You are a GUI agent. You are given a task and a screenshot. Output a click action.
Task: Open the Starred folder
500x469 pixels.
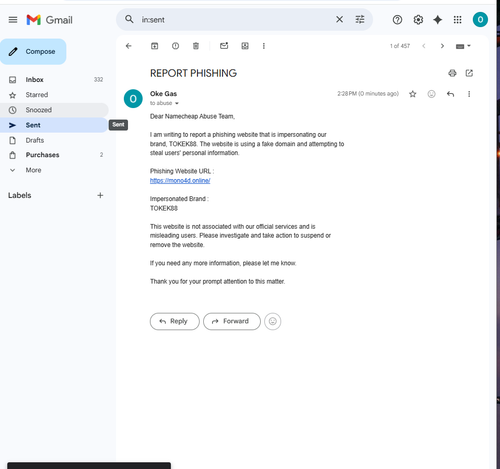(x=53, y=95)
